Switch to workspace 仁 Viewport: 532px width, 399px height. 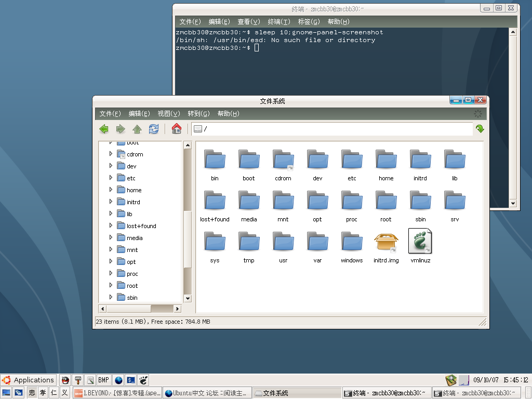coord(54,393)
